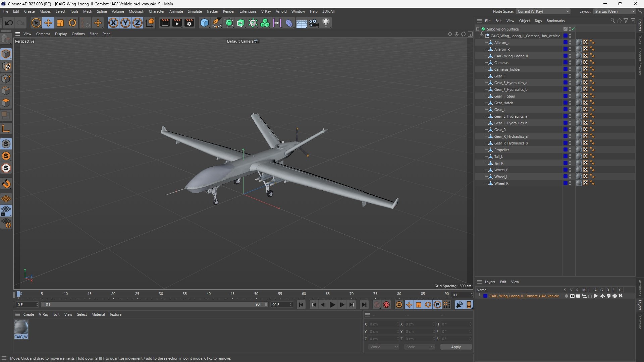This screenshot has width=644, height=362.
Task: Click the Make Editable icon in sidebar
Action: click(x=6, y=39)
